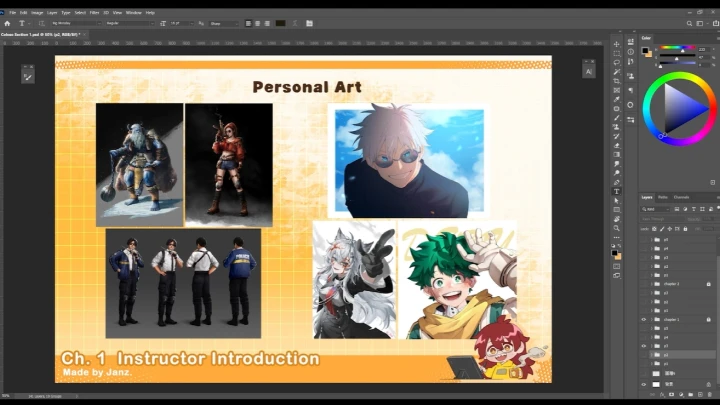Toggle visibility of bottom background layer
Viewport: 720px width, 405px height.
tap(645, 384)
